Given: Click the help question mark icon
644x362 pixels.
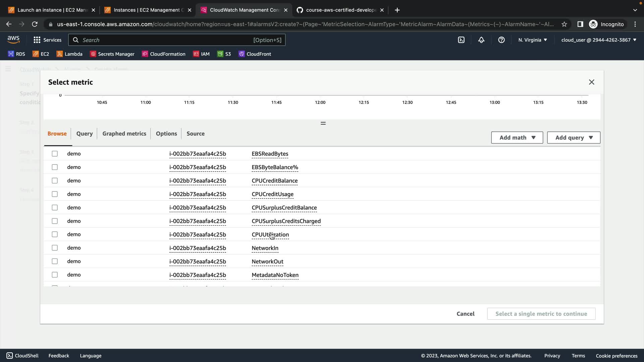Looking at the screenshot, I should [501, 40].
